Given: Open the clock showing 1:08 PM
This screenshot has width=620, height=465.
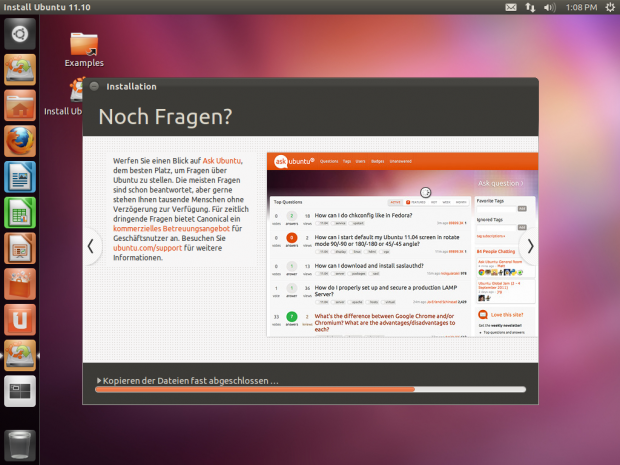Looking at the screenshot, I should 581,7.
